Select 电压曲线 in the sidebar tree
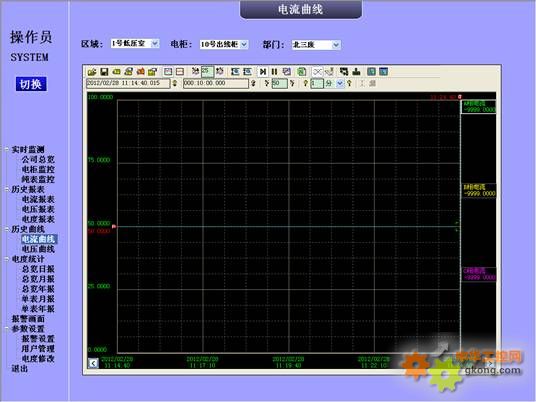The image size is (536, 402). click(x=38, y=249)
